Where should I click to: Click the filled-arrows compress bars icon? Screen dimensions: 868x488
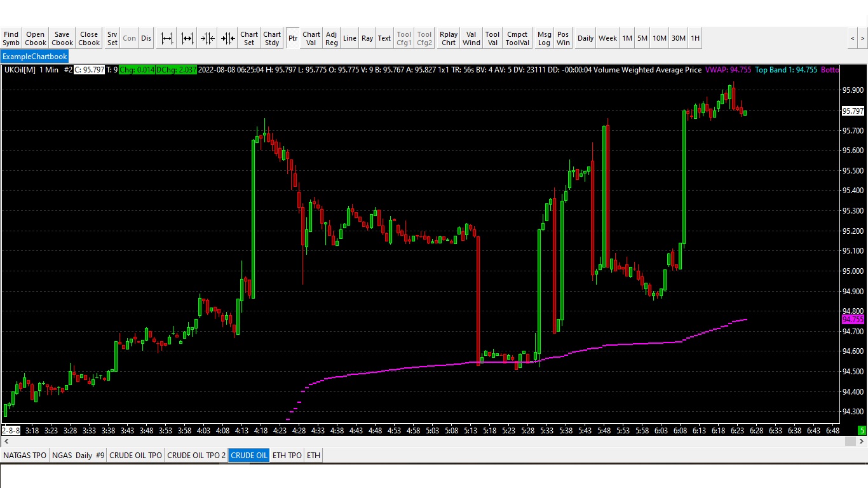(x=227, y=39)
